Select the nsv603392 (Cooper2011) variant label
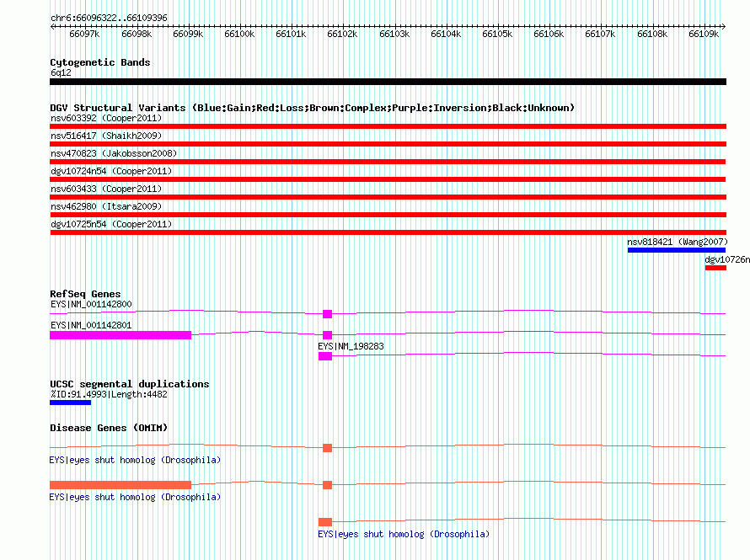Viewport: 750px width, 560px height. click(105, 118)
